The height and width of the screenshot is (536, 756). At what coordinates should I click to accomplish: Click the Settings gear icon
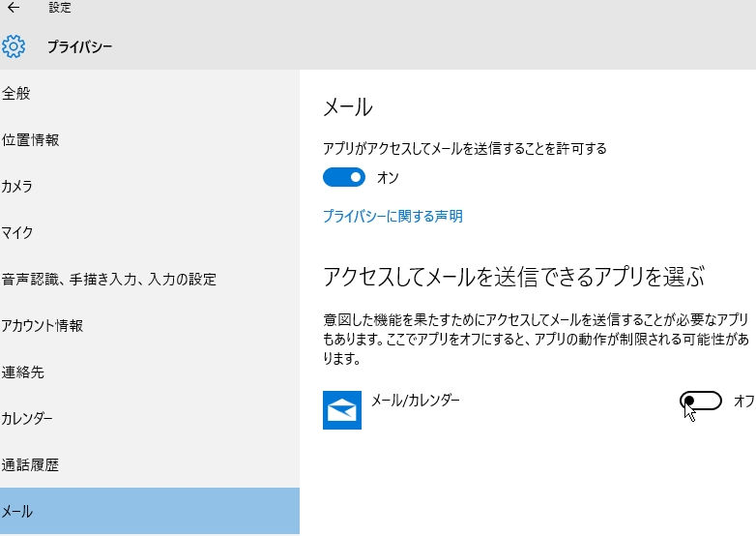click(x=14, y=46)
